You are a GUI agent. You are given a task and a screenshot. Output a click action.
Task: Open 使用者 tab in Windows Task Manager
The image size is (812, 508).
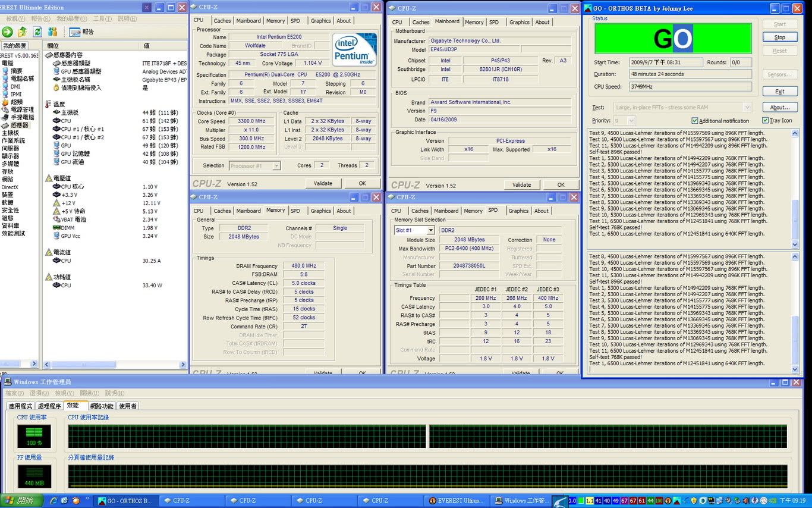[128, 406]
